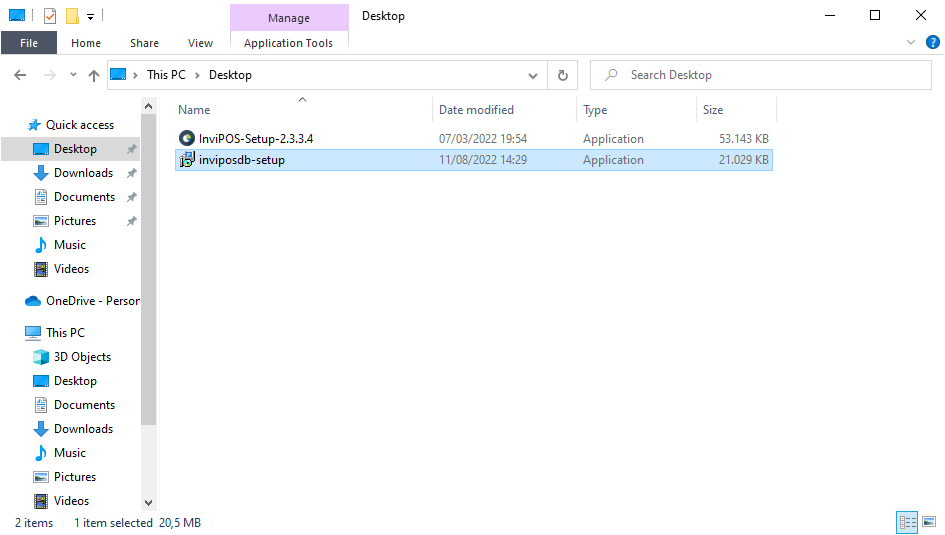Customize Quick Access Toolbar dropdown

[90, 16]
